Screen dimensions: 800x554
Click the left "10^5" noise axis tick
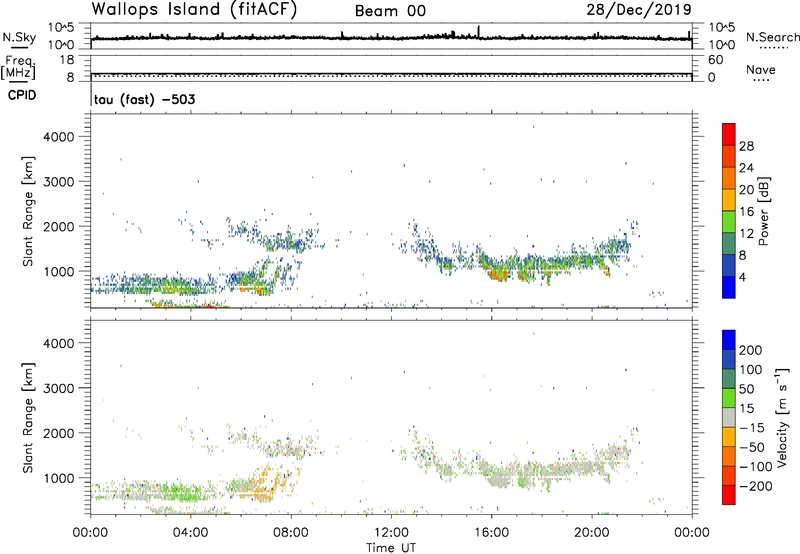(x=61, y=28)
